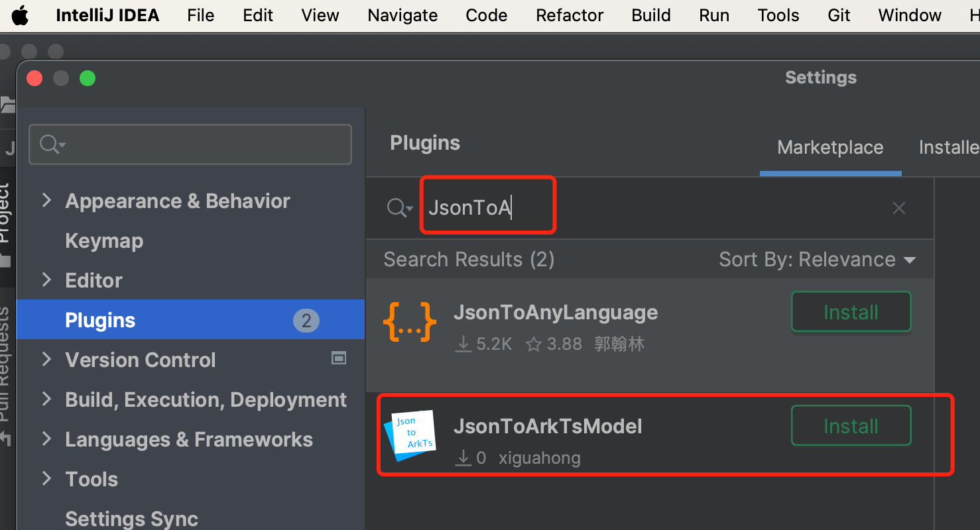Open the Edit menu
This screenshot has height=530, width=980.
click(258, 15)
